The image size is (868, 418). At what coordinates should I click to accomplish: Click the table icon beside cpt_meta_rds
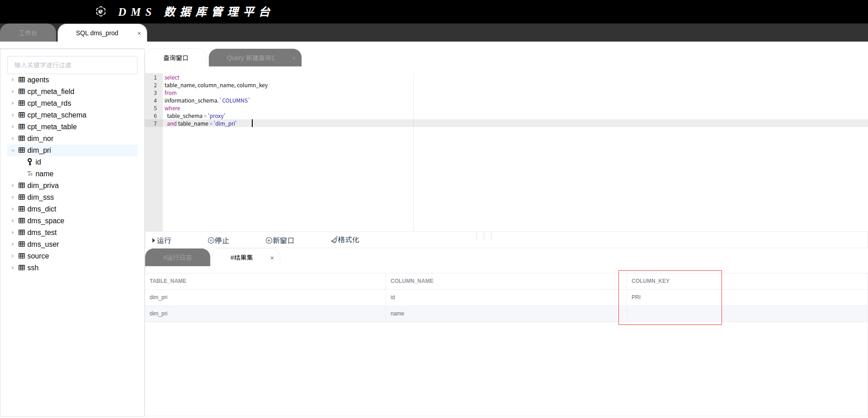tap(22, 103)
